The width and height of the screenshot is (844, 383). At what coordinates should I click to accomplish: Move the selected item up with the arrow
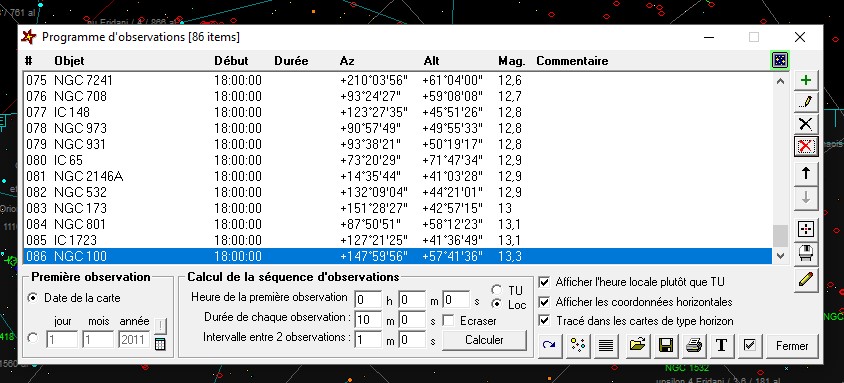coord(806,173)
